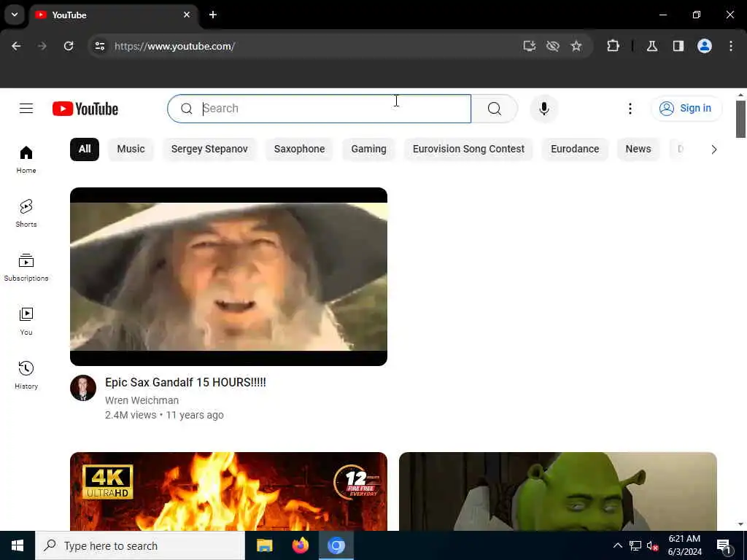Bookmark this page with the star
This screenshot has width=747, height=560.
tap(576, 46)
